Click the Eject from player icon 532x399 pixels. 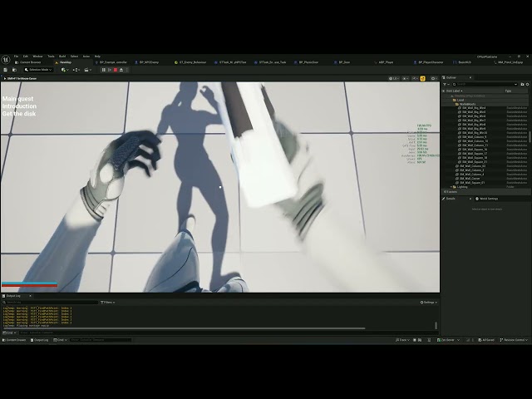click(121, 70)
